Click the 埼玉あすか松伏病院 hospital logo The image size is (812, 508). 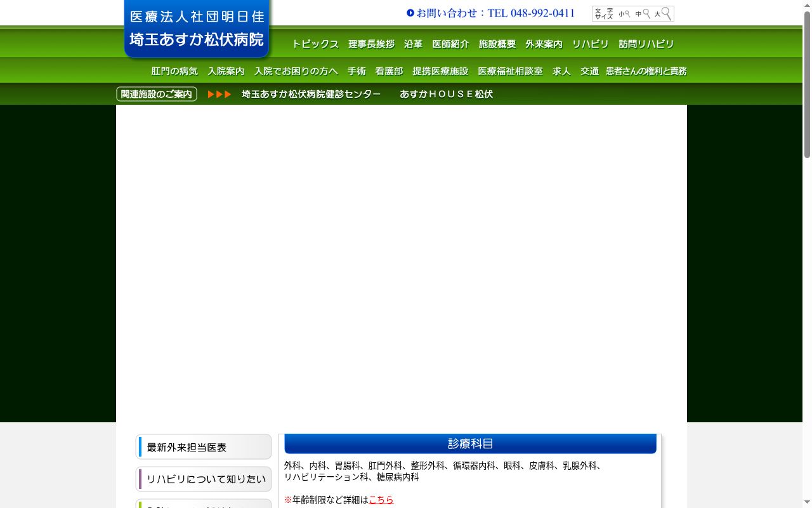tap(197, 29)
